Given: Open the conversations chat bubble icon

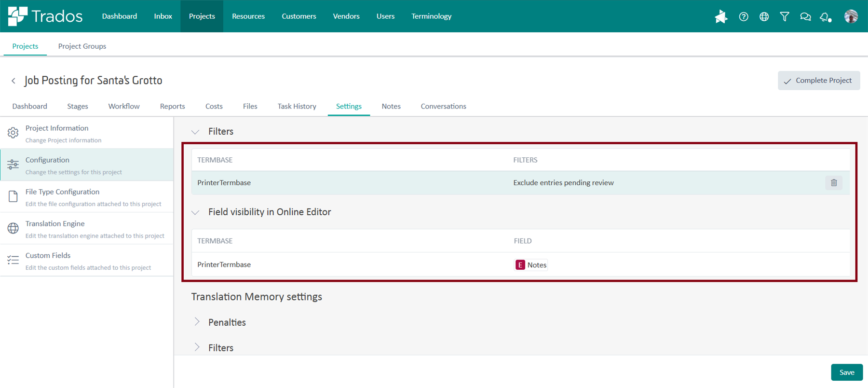Looking at the screenshot, I should [x=805, y=16].
